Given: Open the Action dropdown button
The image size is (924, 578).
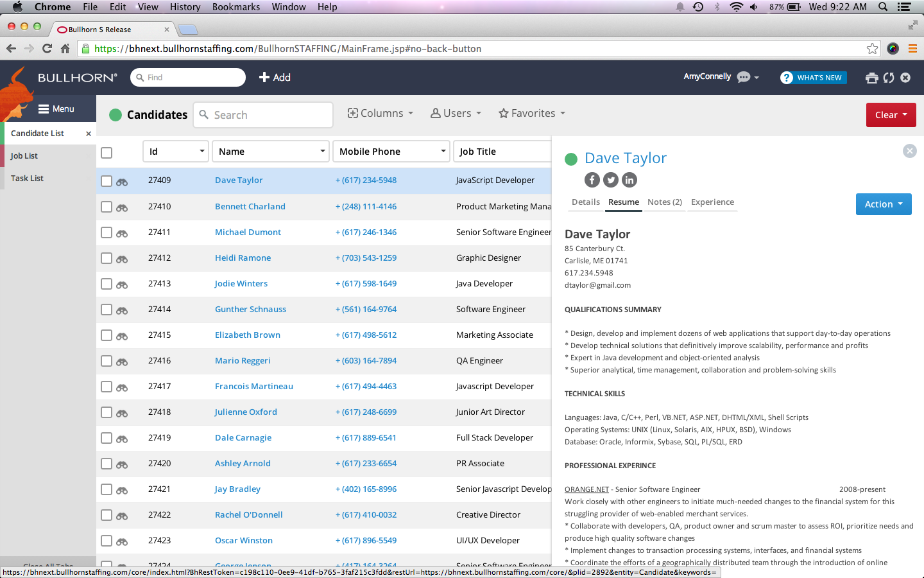Looking at the screenshot, I should pyautogui.click(x=883, y=204).
